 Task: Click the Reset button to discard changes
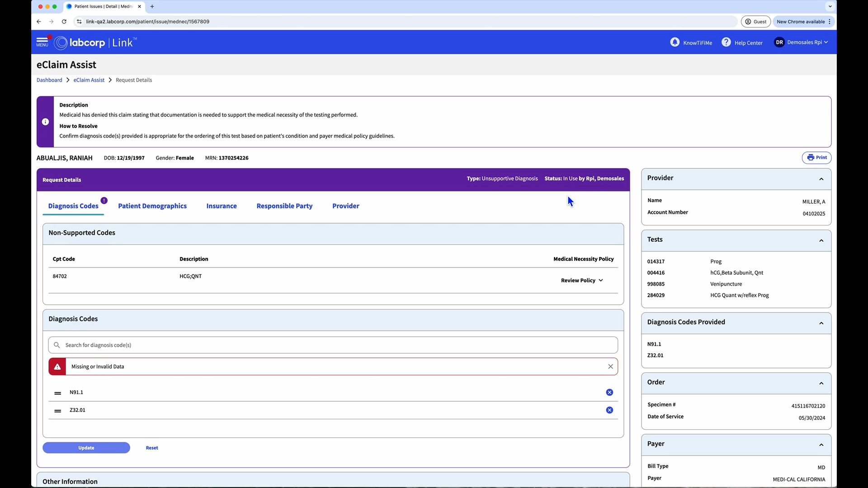coord(152,447)
